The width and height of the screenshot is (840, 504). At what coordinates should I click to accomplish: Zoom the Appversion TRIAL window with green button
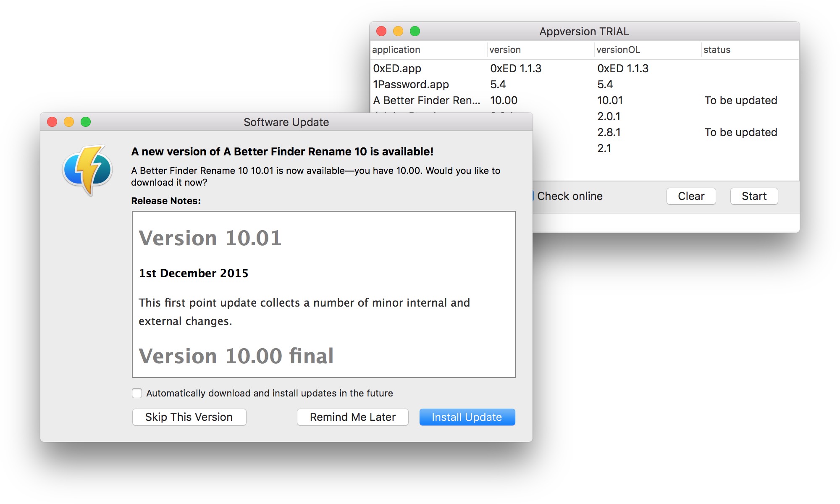tap(415, 31)
